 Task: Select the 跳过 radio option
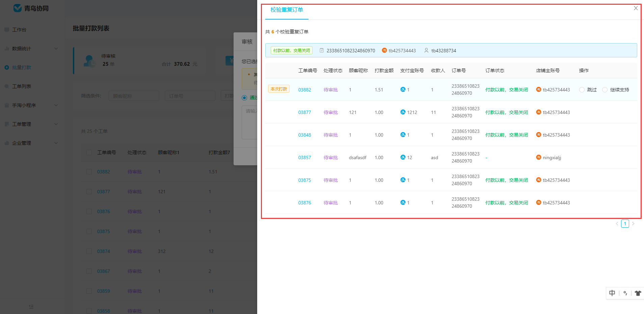click(582, 90)
